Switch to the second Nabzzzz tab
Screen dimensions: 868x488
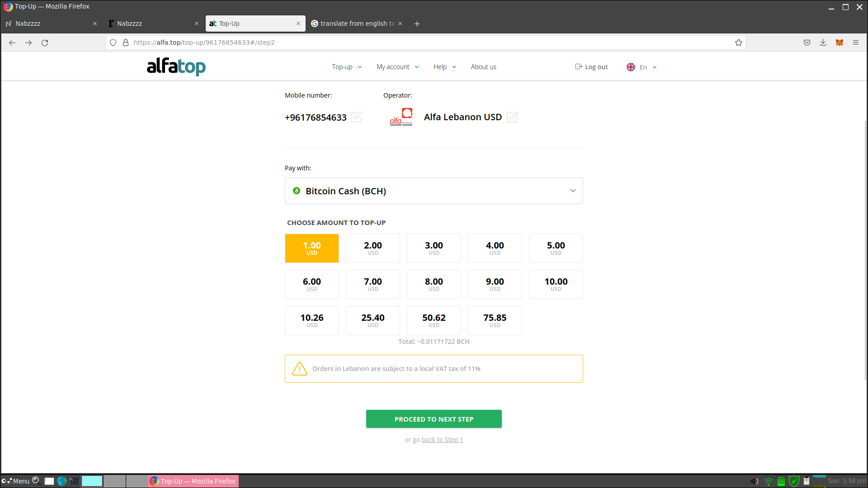tap(153, 23)
